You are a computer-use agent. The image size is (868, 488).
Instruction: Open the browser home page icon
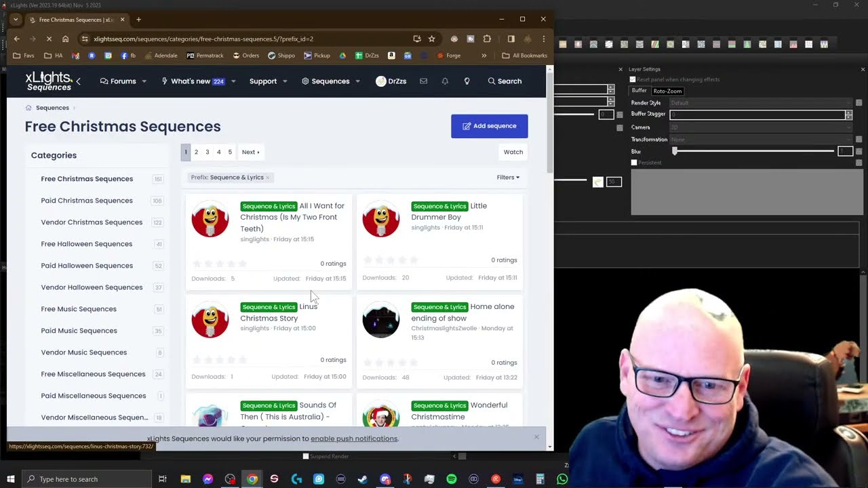point(65,39)
